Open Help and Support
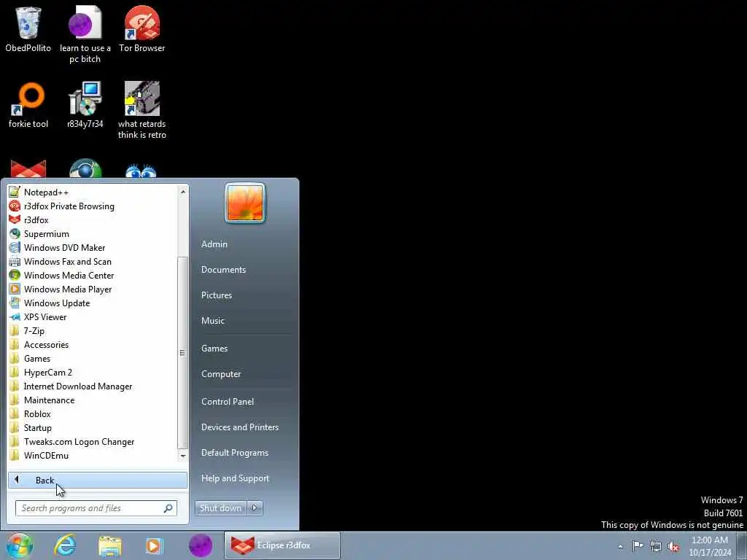The image size is (747, 560). 235,478
